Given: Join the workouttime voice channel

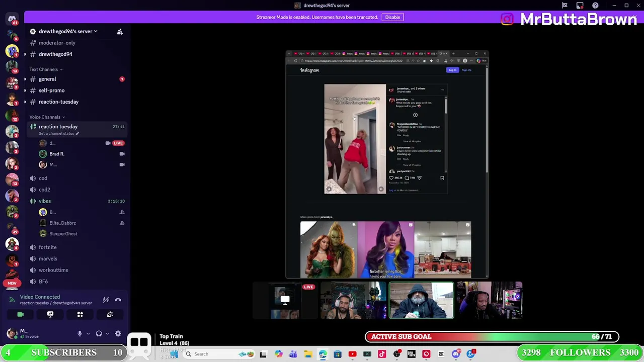Looking at the screenshot, I should tap(76, 270).
